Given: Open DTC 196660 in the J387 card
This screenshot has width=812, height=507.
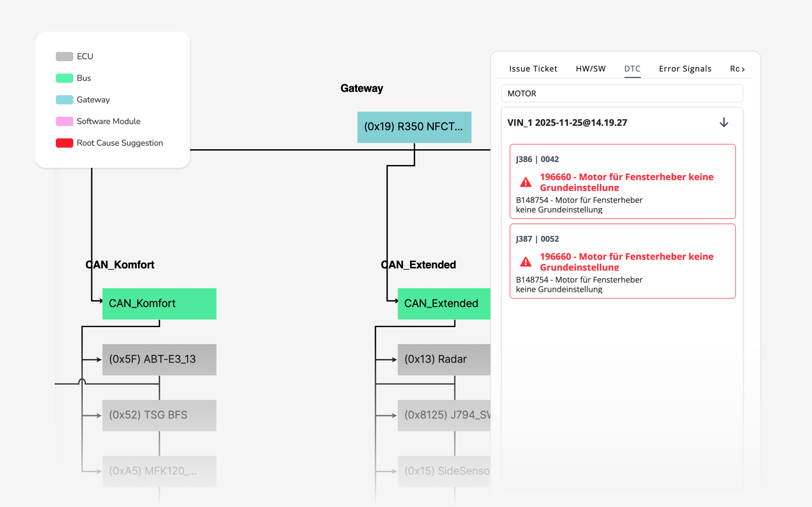Looking at the screenshot, I should point(627,262).
